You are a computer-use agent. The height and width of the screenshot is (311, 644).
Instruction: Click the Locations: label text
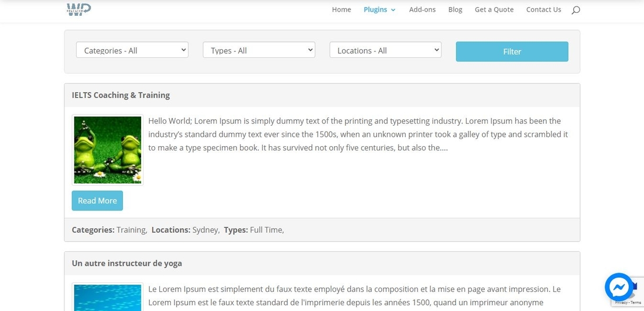point(171,230)
